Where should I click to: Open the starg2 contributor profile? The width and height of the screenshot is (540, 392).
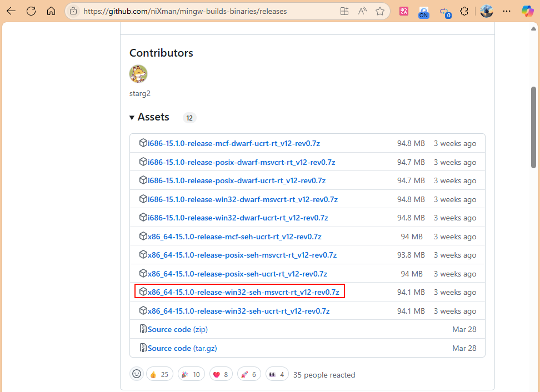[140, 93]
